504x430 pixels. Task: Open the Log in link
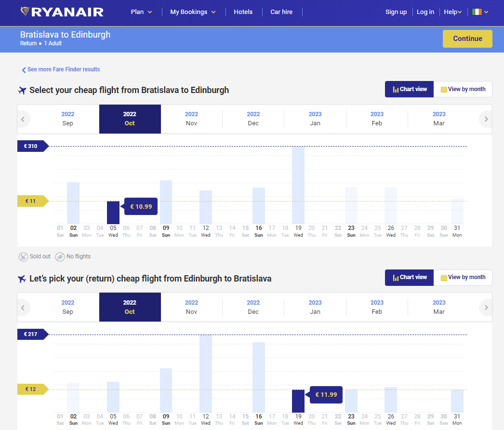[x=425, y=12]
